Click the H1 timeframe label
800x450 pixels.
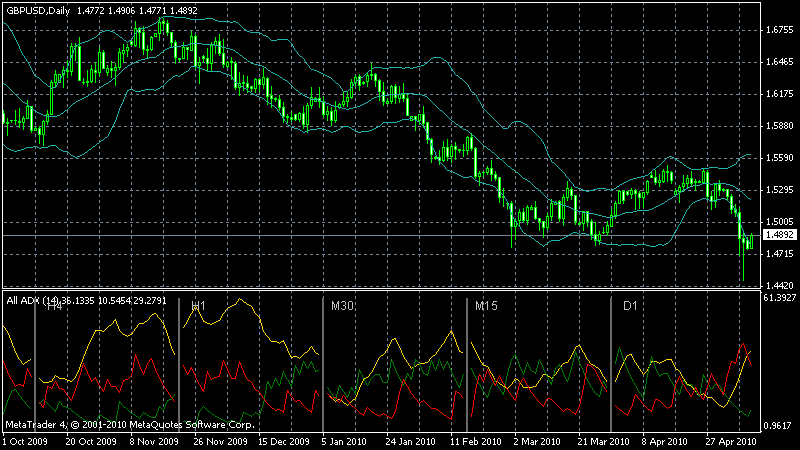click(198, 306)
